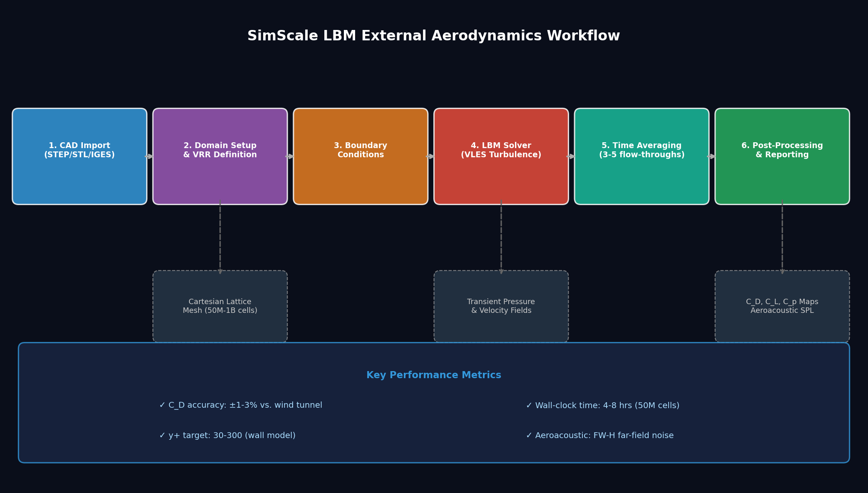Select the 2. Domain Setup & VRR Definition box

(x=220, y=156)
